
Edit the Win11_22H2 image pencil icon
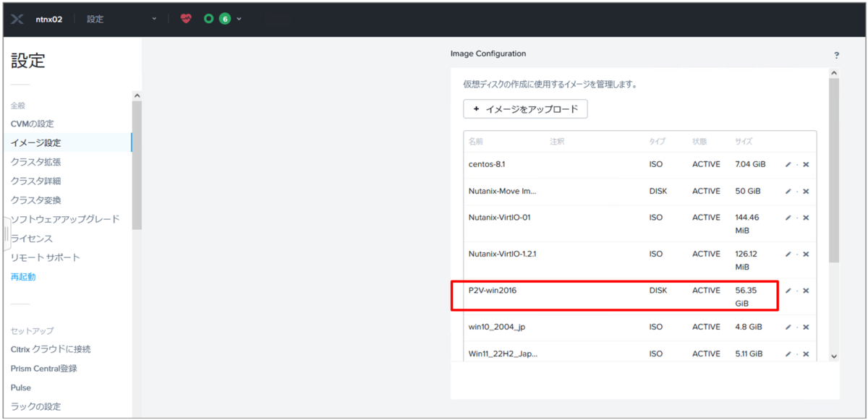click(x=788, y=354)
